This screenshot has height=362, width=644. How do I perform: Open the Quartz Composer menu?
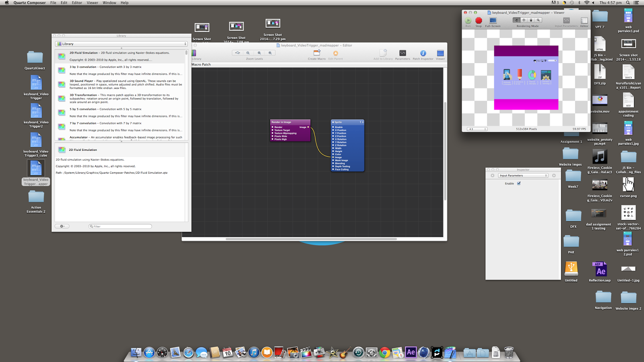(x=29, y=2)
